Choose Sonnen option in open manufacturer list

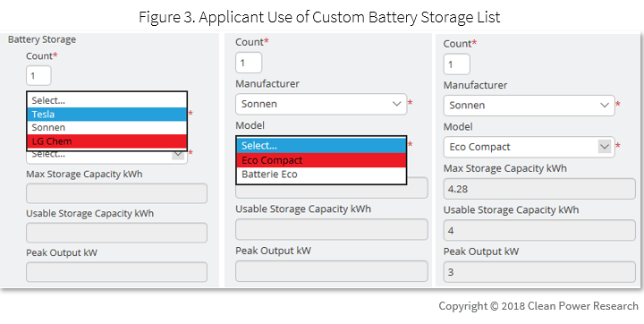[x=106, y=127]
